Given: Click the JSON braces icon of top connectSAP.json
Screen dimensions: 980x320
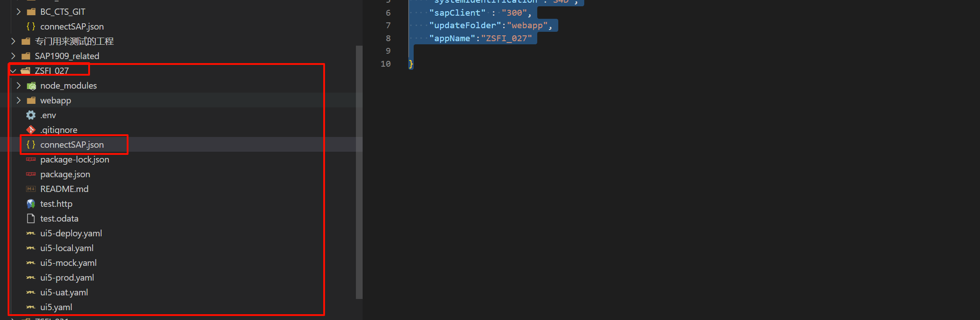Looking at the screenshot, I should click(x=31, y=26).
